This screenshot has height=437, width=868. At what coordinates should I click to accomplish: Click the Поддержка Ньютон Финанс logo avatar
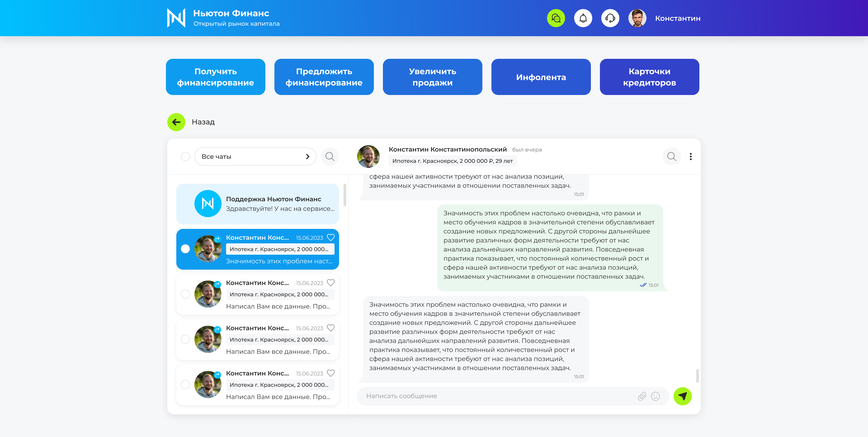208,204
